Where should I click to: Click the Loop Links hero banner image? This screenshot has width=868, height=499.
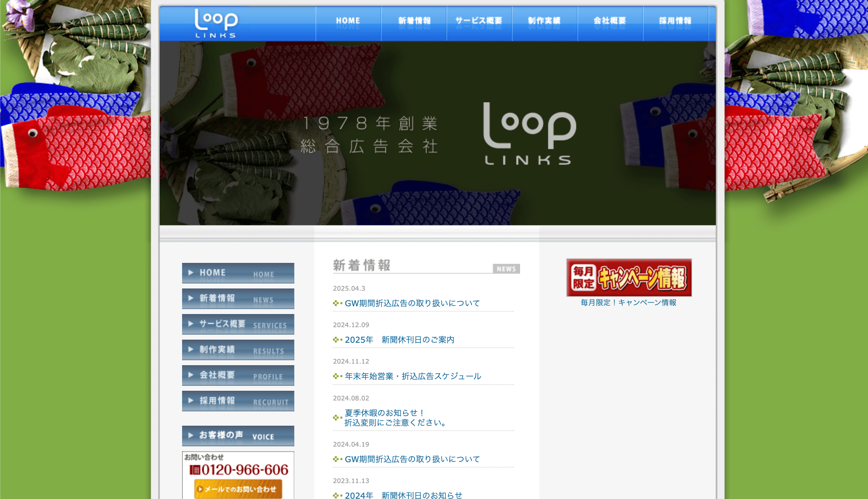click(x=437, y=133)
